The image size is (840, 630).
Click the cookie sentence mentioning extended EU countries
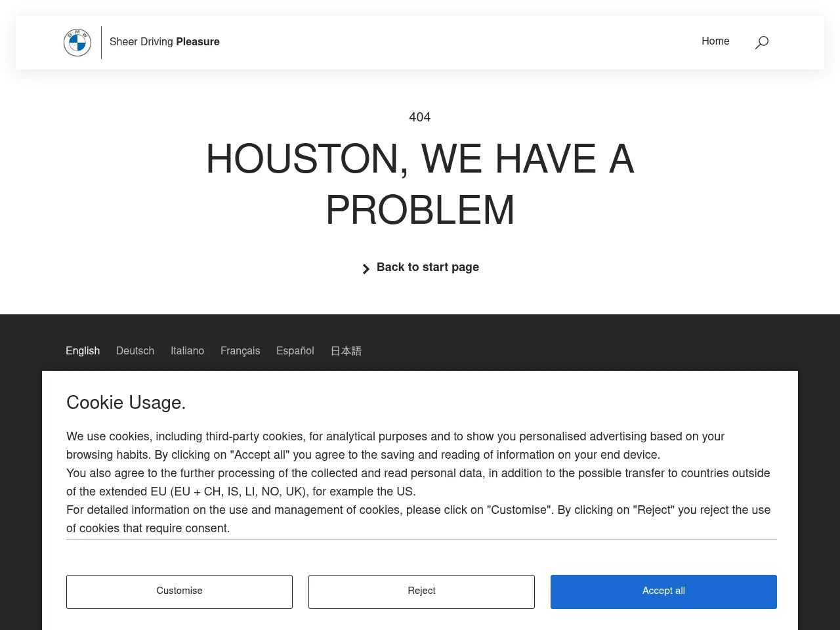418,482
